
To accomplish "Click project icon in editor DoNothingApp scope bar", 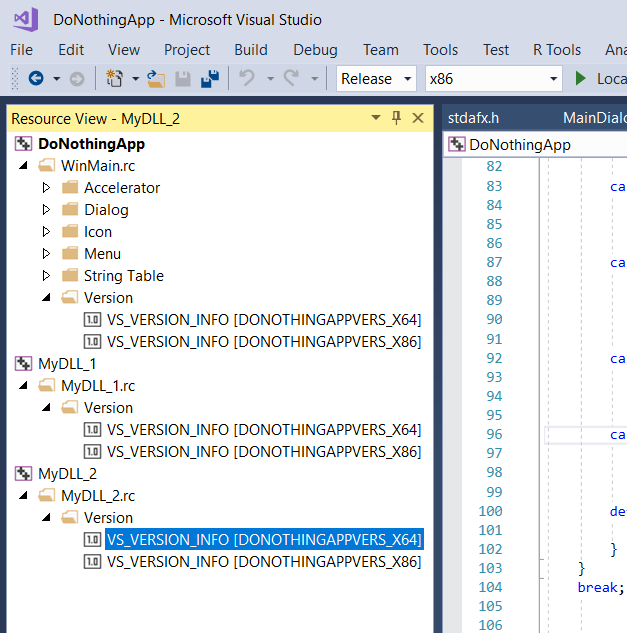I will 457,144.
